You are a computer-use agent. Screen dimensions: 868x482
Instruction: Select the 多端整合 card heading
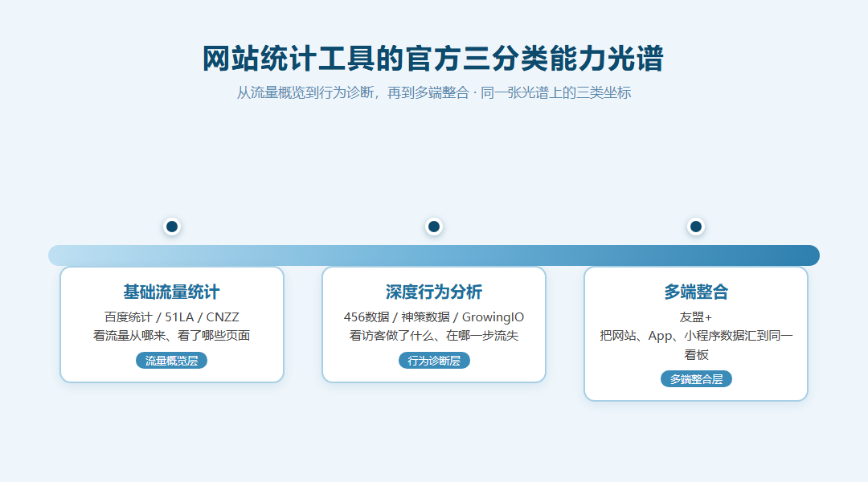(x=696, y=292)
